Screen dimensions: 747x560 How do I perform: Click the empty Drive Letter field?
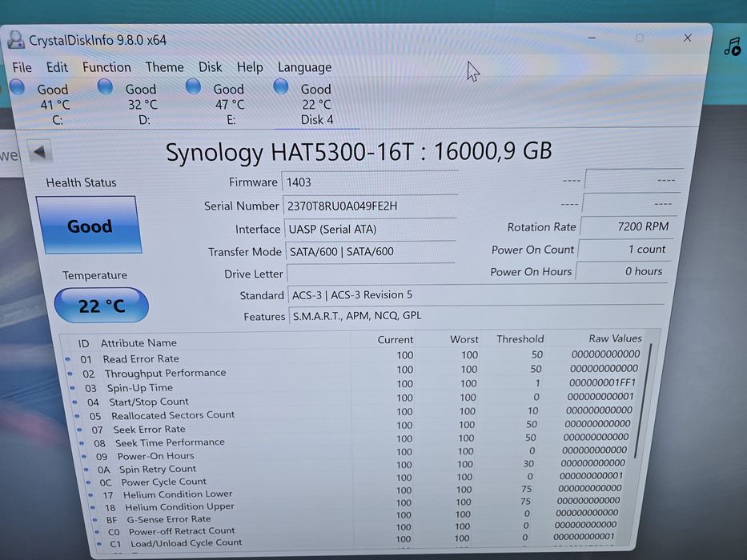(x=371, y=274)
